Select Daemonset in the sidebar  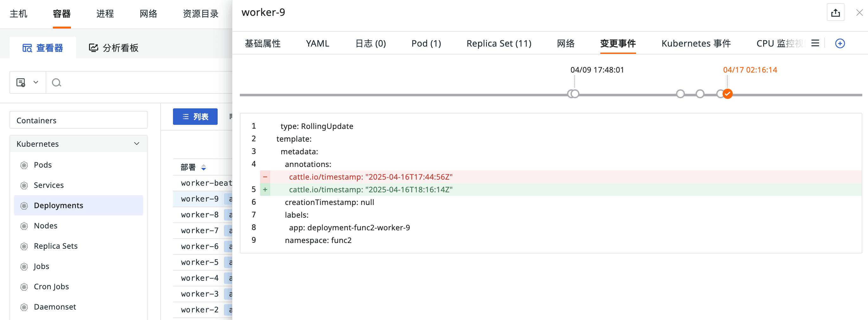pos(55,307)
